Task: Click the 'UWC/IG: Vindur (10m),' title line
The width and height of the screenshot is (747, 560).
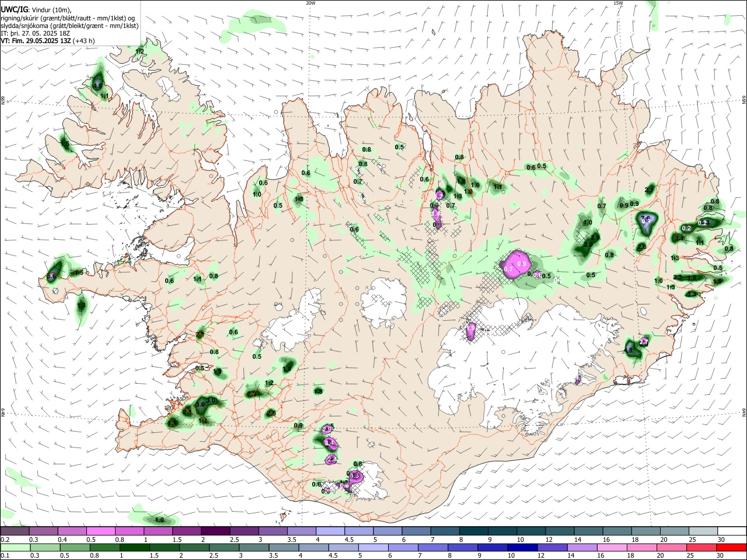Action: coord(36,10)
